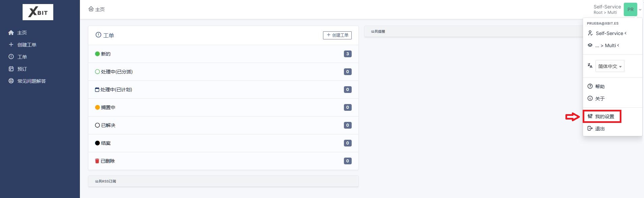The image size is (644, 198).
Task: Click the count badge 0 for 搁置中
Action: (x=348, y=107)
